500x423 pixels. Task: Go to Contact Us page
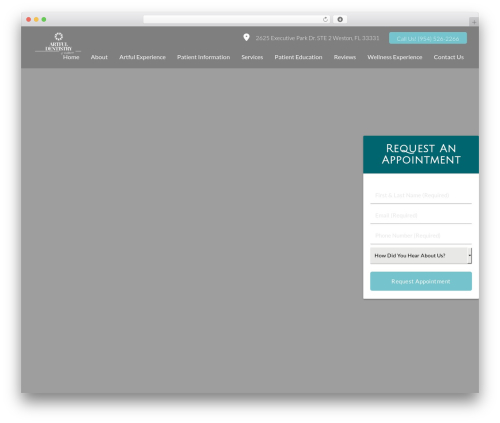click(449, 57)
